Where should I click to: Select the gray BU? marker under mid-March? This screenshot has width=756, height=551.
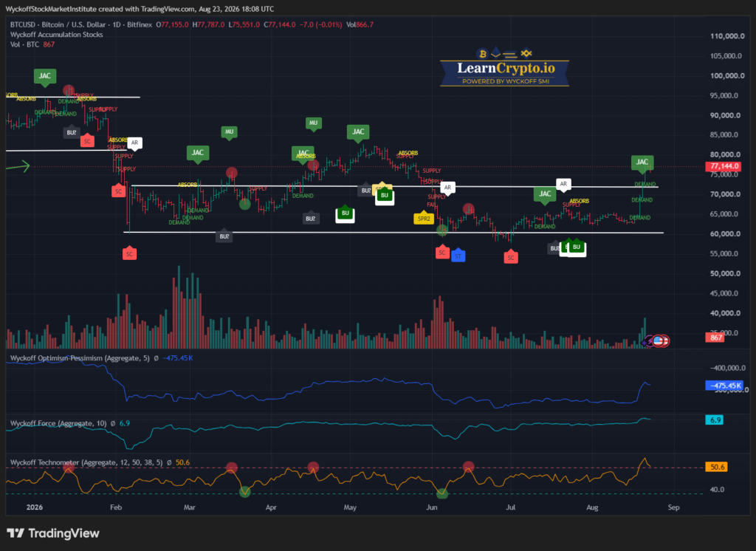click(224, 236)
